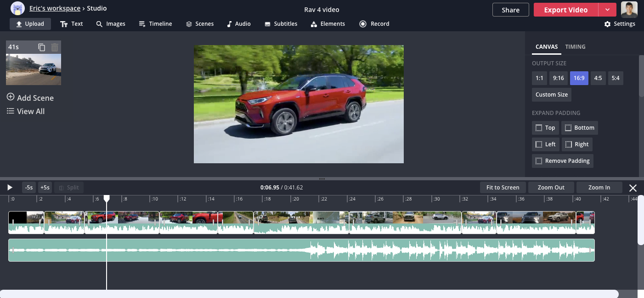The width and height of the screenshot is (644, 298).
Task: Open Eric's workspace link
Action: (55, 8)
